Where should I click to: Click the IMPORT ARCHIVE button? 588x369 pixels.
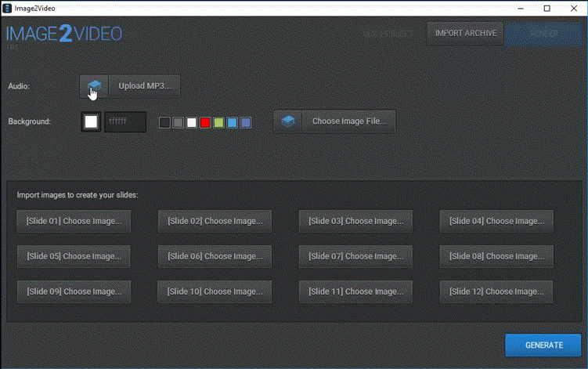pos(465,34)
